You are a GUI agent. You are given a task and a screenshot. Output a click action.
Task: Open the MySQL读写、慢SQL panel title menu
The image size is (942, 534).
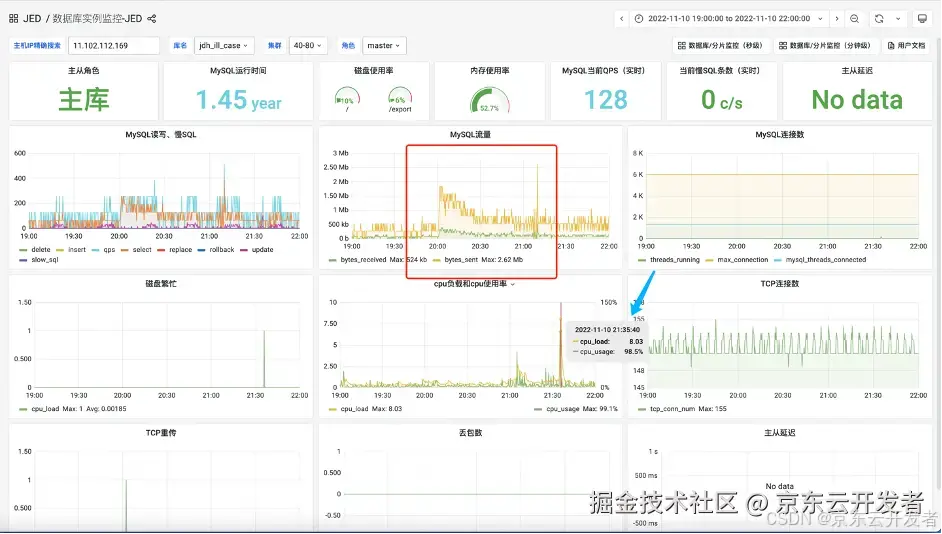click(x=160, y=135)
